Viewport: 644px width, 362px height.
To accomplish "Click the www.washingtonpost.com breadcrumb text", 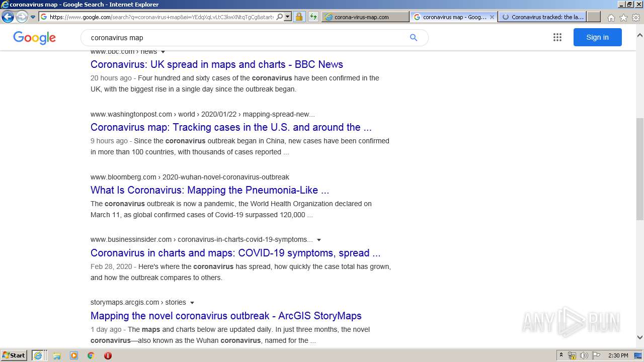I will [x=131, y=114].
